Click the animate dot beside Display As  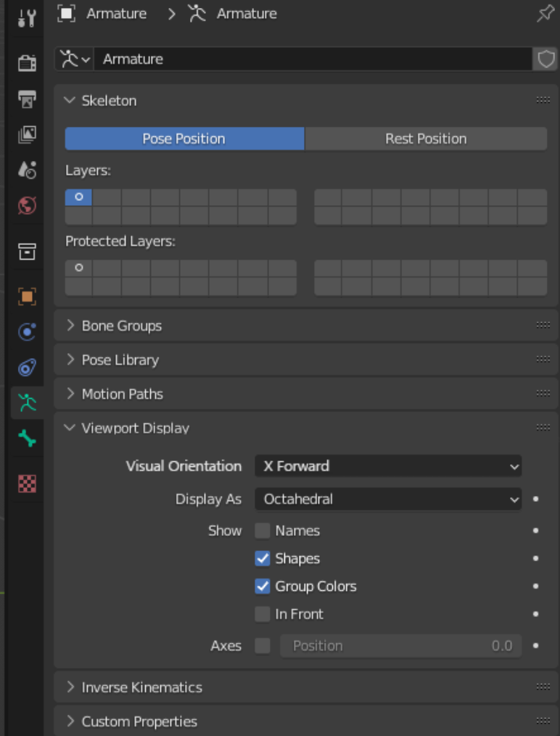pyautogui.click(x=535, y=499)
